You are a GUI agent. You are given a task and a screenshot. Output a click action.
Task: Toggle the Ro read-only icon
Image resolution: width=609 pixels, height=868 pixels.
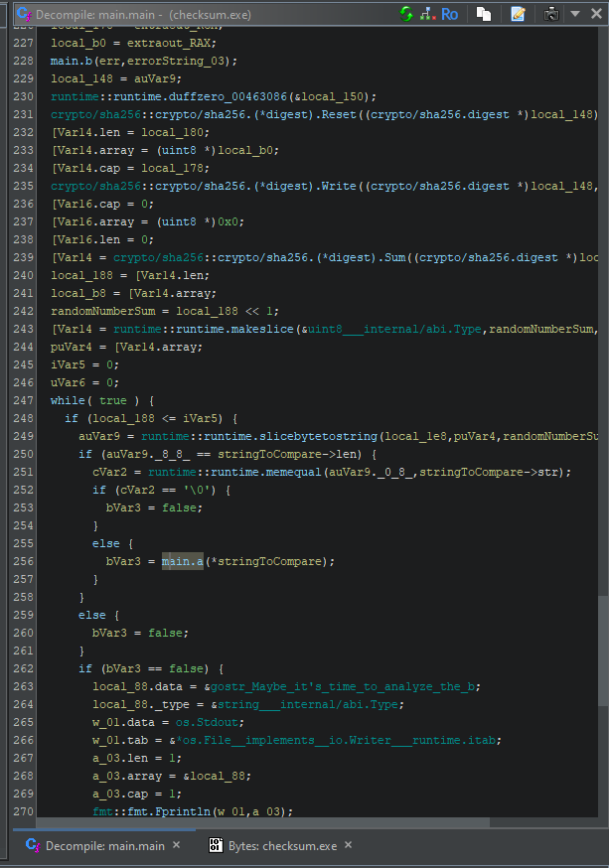(x=449, y=14)
